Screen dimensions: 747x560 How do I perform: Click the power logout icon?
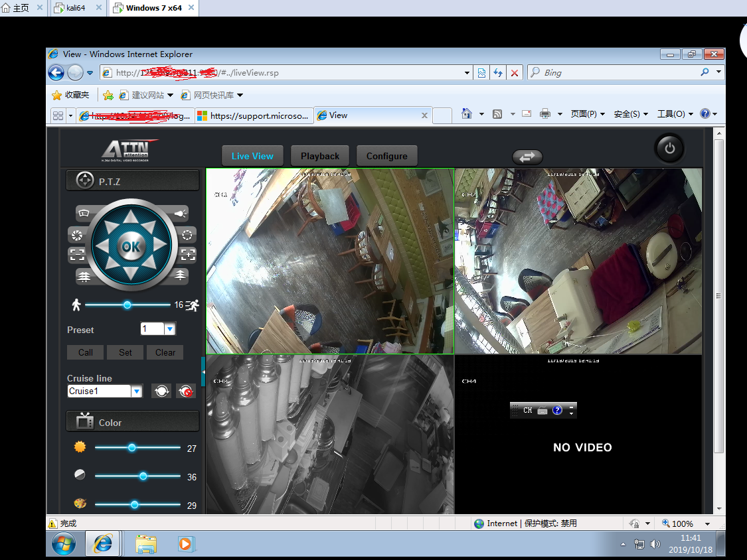[x=669, y=148]
